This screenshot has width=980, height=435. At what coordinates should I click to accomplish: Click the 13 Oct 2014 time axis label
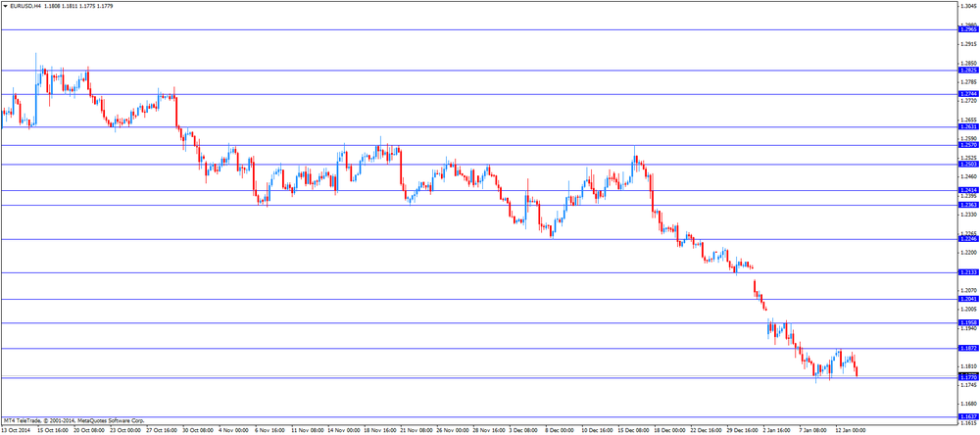pyautogui.click(x=16, y=431)
